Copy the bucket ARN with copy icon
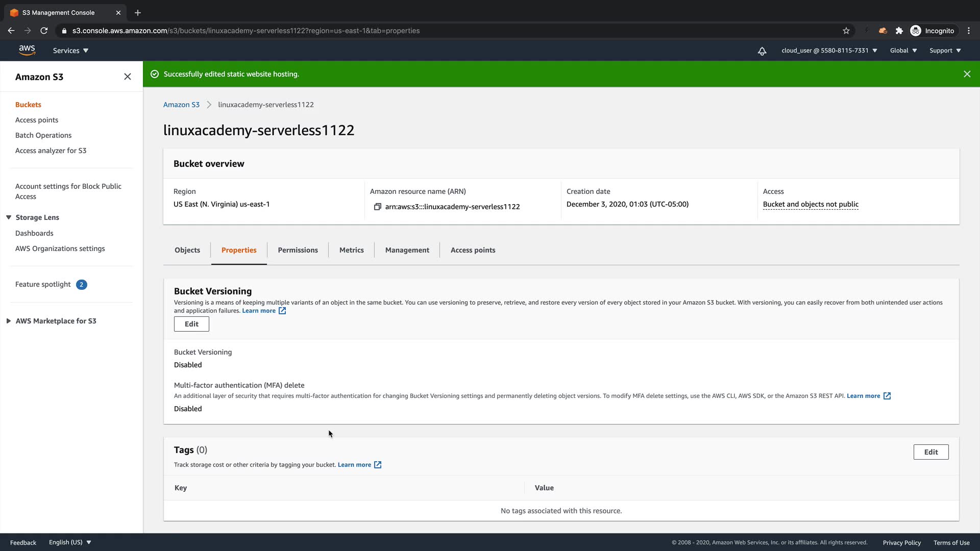Screen dimensions: 980x551 [378, 207]
